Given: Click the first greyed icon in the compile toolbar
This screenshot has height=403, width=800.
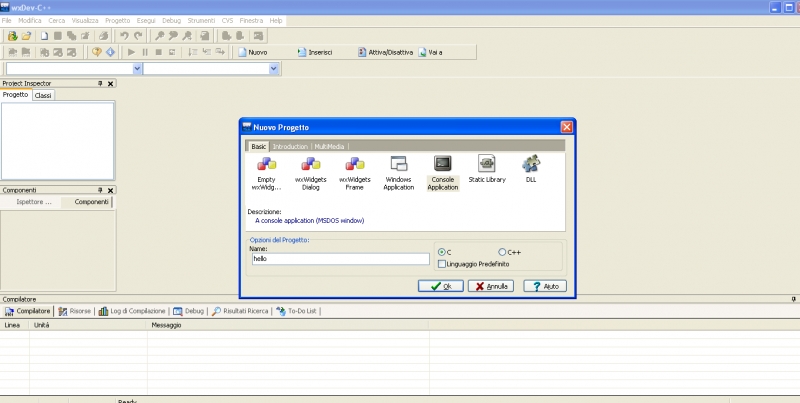Looking at the screenshot, I should [12, 52].
